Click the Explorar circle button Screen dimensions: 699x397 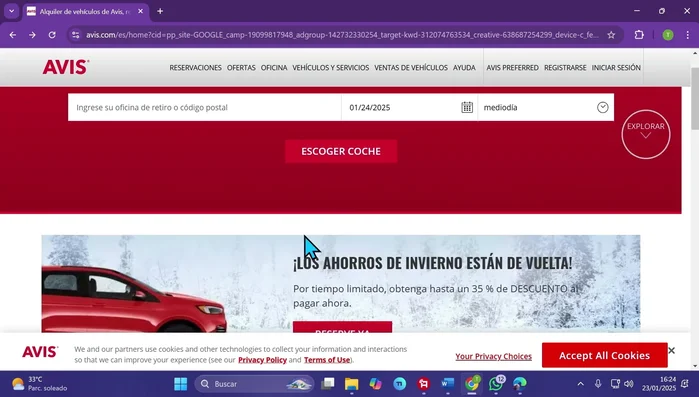(x=646, y=134)
